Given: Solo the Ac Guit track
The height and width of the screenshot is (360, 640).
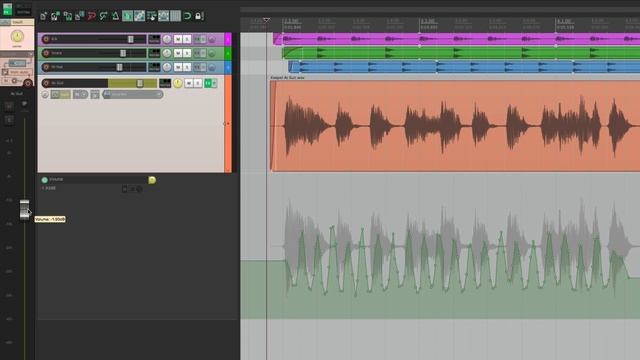Looking at the screenshot, I should point(198,83).
